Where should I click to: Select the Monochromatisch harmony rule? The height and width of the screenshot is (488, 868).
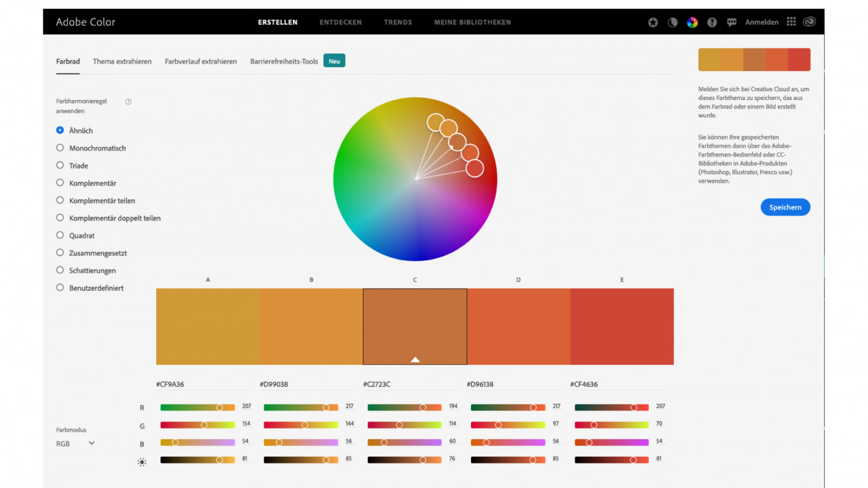60,148
